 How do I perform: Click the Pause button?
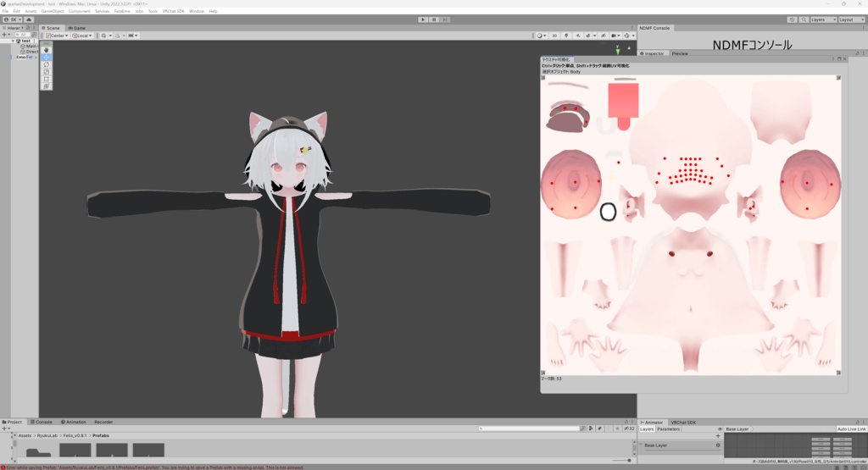coord(434,19)
